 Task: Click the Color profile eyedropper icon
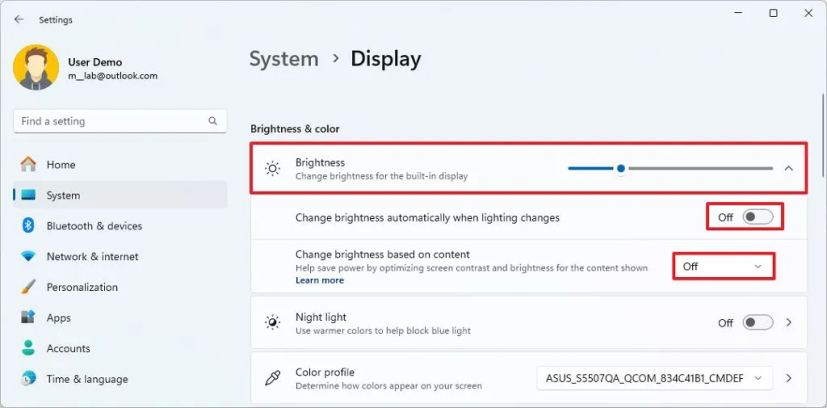pyautogui.click(x=273, y=378)
